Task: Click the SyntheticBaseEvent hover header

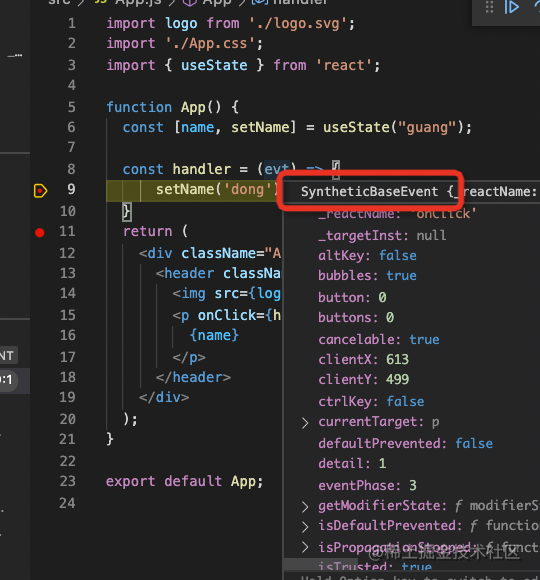Action: (x=412, y=192)
